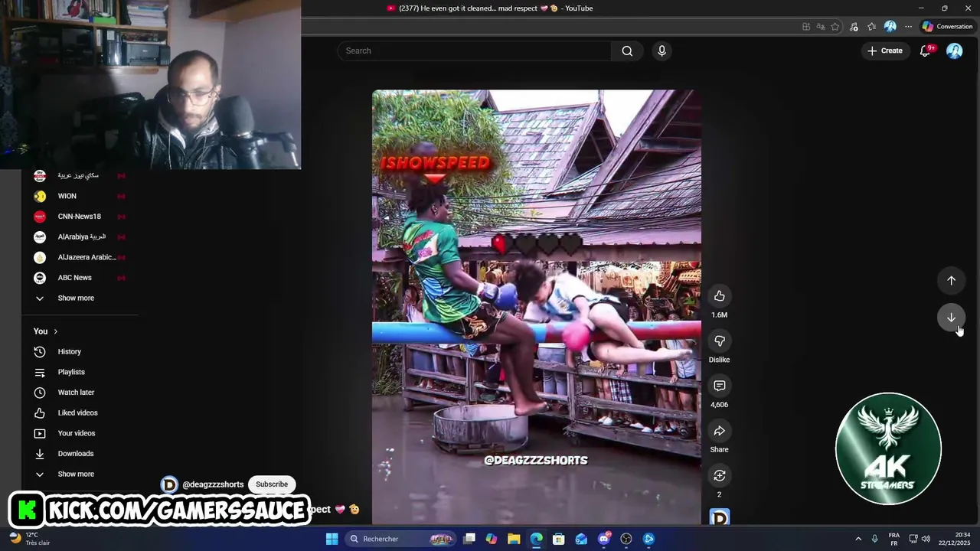Click the @deagzzzshorts channel name
The height and width of the screenshot is (551, 980).
point(213,484)
